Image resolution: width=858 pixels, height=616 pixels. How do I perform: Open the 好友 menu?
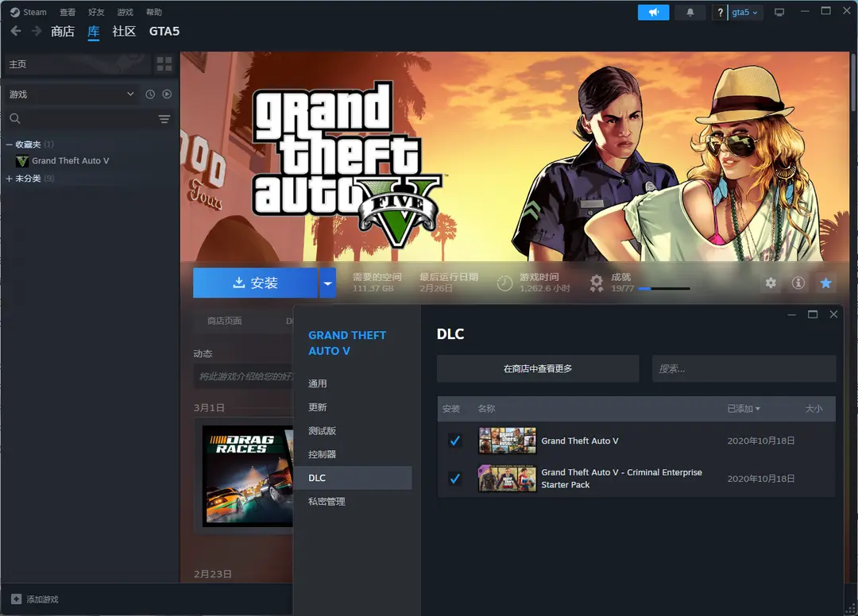click(96, 12)
